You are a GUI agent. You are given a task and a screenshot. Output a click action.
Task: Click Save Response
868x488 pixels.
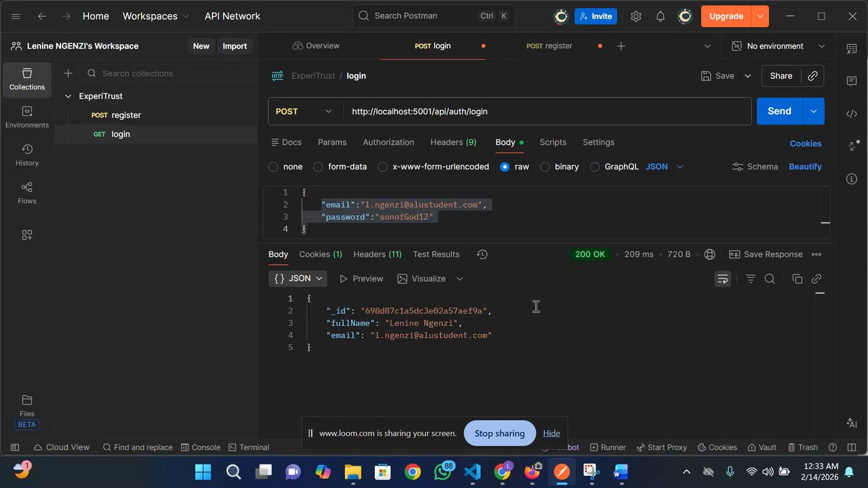tap(766, 254)
